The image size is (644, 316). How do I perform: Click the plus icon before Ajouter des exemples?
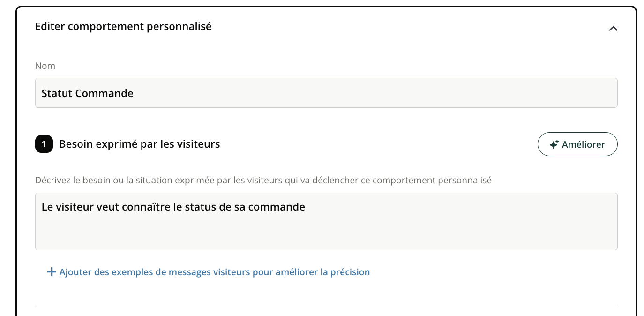point(52,272)
